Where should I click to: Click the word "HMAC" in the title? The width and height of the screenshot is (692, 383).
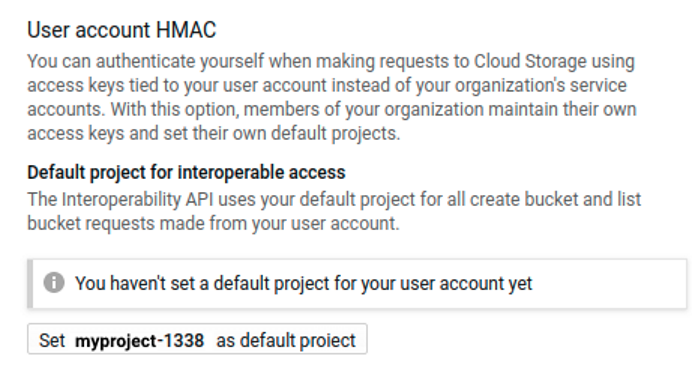point(186,30)
